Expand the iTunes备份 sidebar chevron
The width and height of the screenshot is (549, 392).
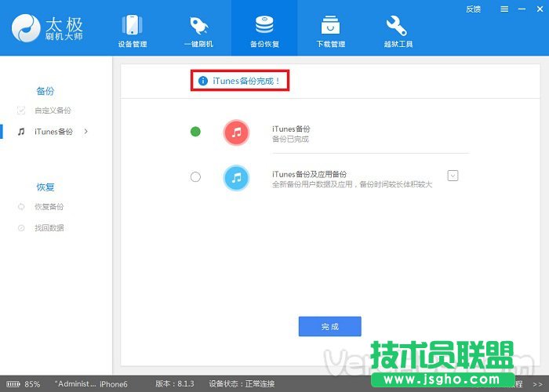pos(85,131)
